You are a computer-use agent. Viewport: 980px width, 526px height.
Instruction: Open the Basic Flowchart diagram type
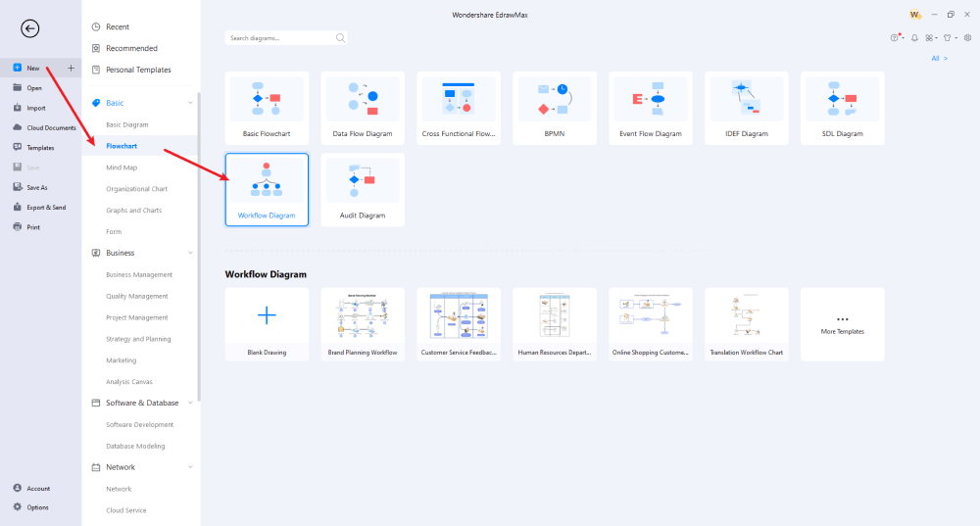pyautogui.click(x=267, y=108)
